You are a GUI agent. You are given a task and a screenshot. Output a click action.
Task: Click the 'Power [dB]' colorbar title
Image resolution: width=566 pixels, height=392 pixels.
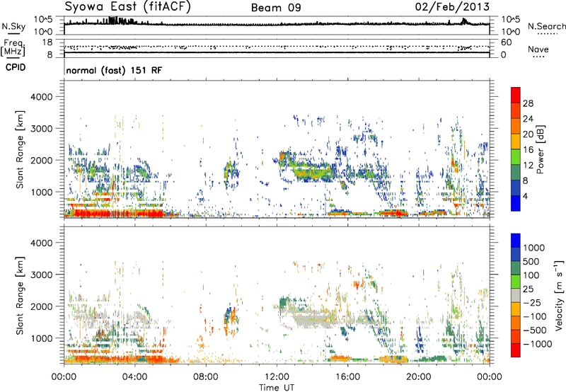click(541, 149)
